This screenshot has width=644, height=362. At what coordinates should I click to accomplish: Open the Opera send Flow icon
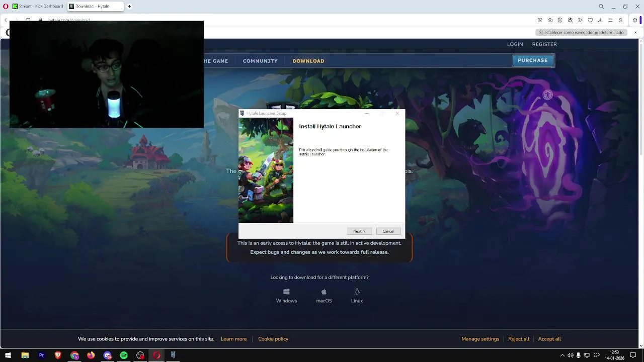coord(580,20)
